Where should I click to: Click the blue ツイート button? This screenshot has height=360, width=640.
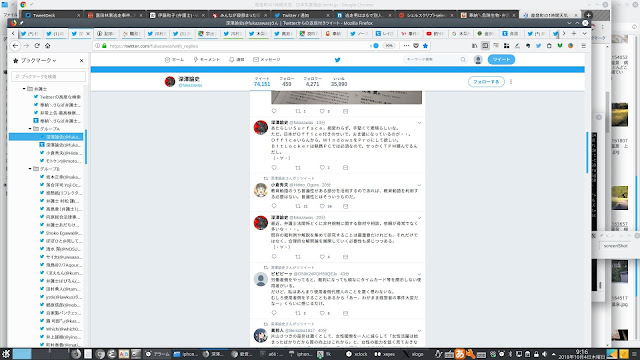[x=501, y=60]
